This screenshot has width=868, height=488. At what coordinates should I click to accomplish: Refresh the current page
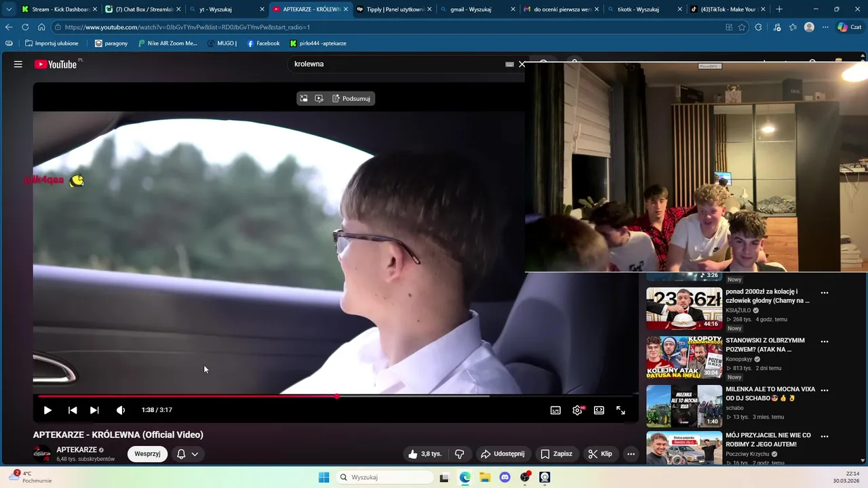tap(25, 27)
